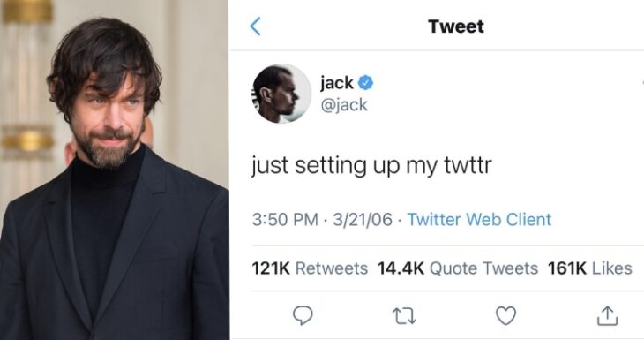This screenshot has width=644, height=340.
Task: View the 14.4K Quote Tweets list
Action: (x=458, y=268)
